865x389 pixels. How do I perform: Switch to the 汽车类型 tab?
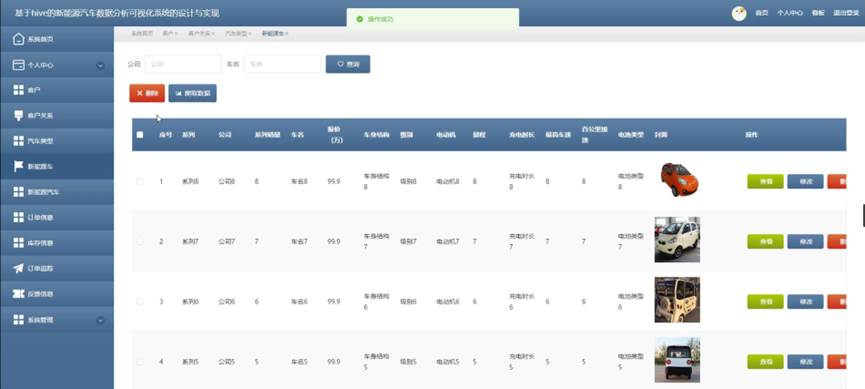[x=236, y=34]
